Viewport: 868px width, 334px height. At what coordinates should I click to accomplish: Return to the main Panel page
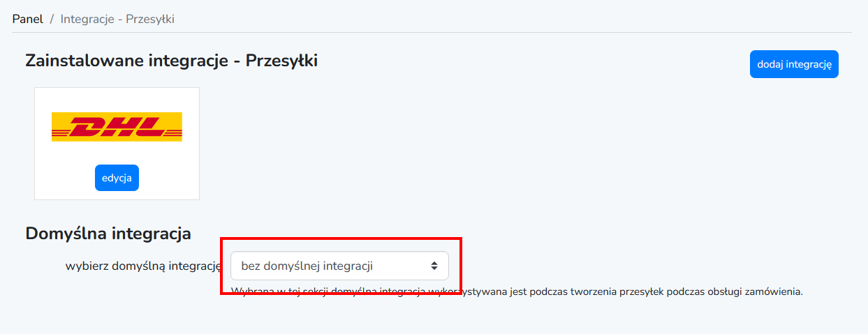tap(27, 19)
